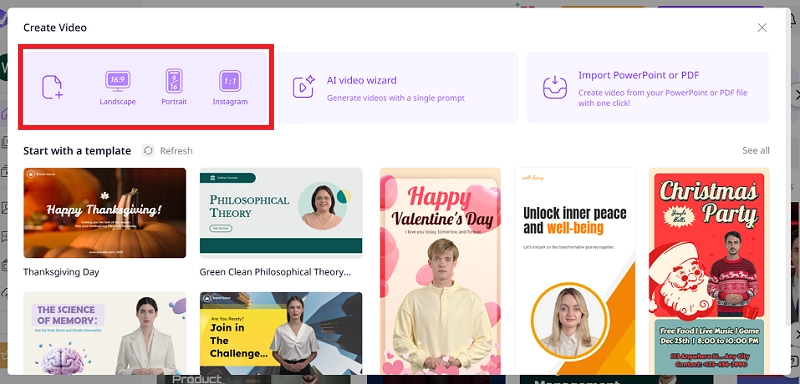Open Import PowerPoint or PDF
Image resolution: width=800 pixels, height=384 pixels.
[x=648, y=87]
